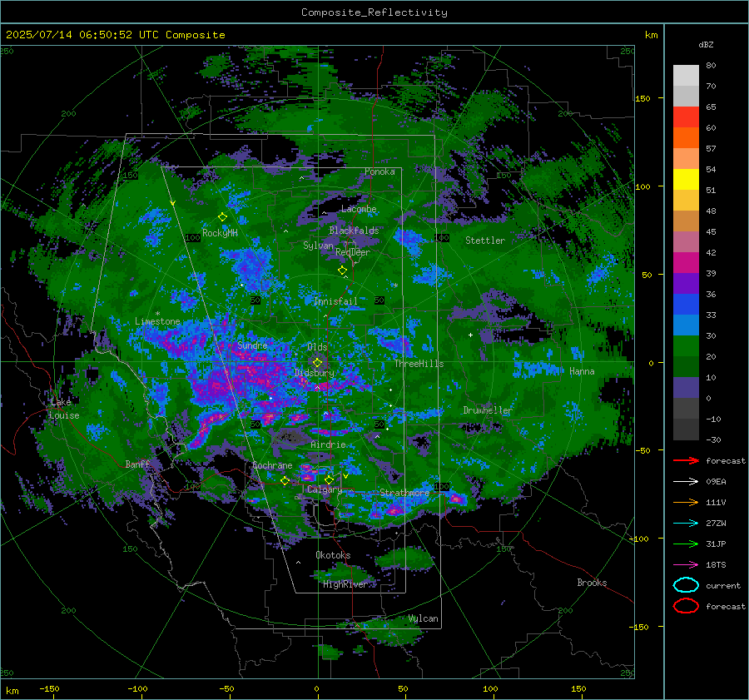
Task: Click the Stettler city label
Action: point(485,241)
